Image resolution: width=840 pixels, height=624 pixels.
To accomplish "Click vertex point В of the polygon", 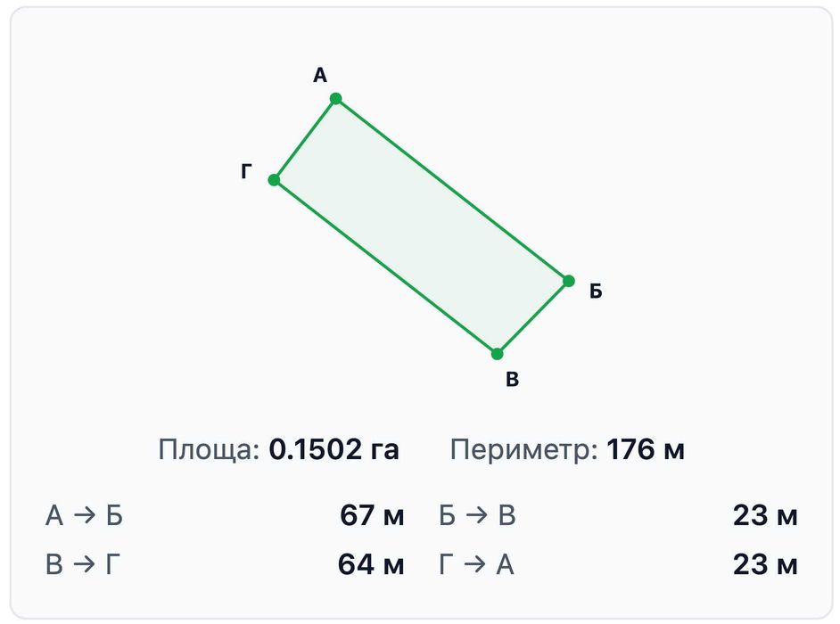I will 498,354.
